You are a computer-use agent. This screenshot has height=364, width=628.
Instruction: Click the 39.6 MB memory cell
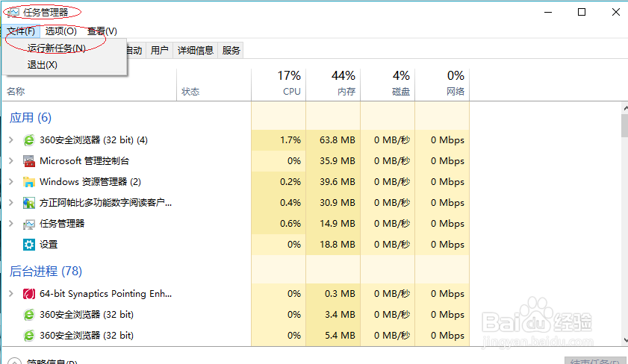[333, 181]
